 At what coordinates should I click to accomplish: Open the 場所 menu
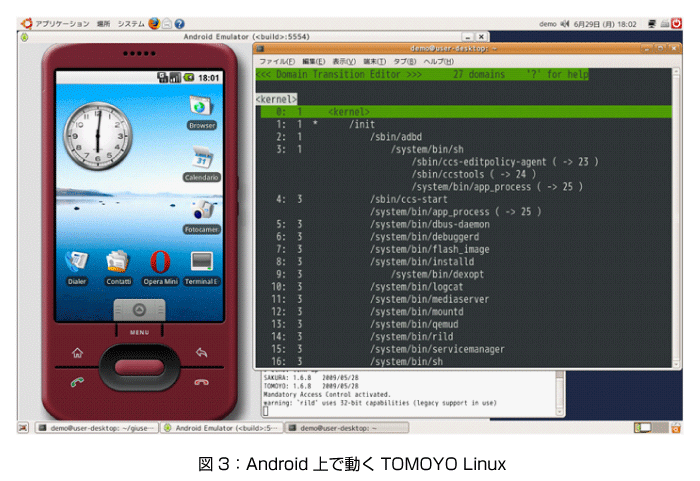tap(103, 24)
